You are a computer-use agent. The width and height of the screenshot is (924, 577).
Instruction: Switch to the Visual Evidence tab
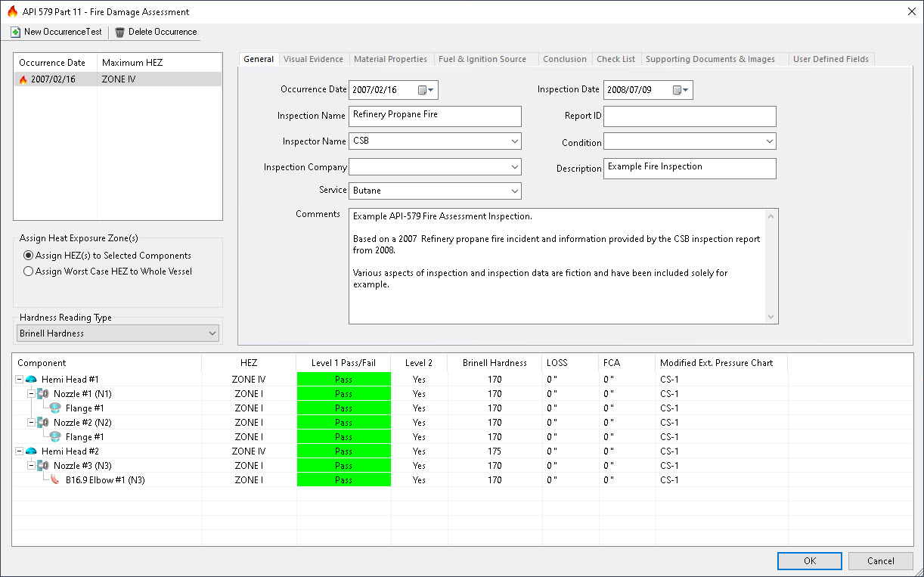[x=313, y=59]
